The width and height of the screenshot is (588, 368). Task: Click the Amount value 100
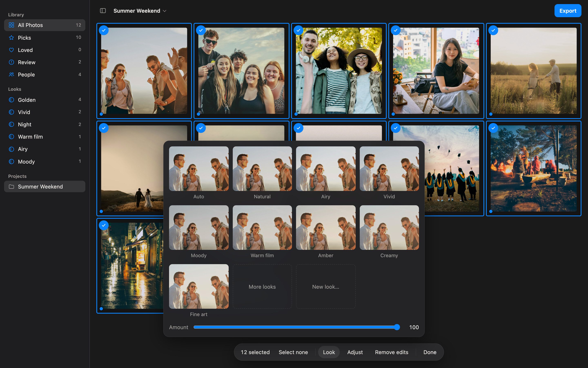pos(414,327)
